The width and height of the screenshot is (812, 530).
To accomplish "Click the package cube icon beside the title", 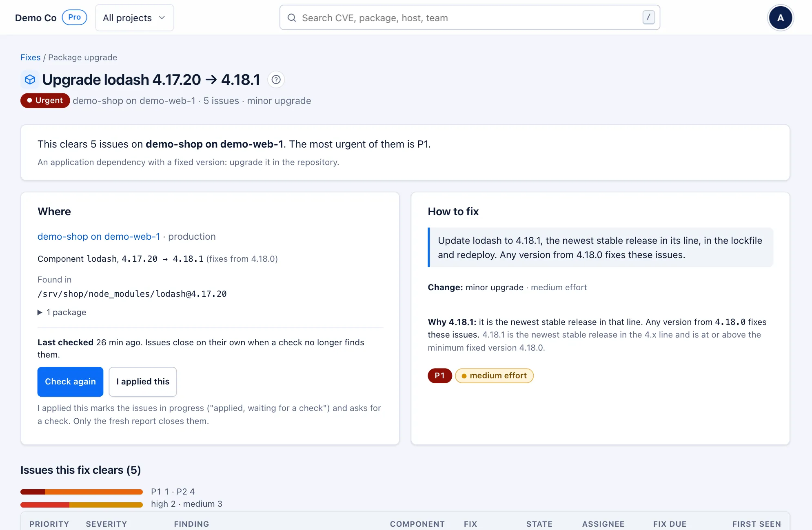I will coord(30,79).
